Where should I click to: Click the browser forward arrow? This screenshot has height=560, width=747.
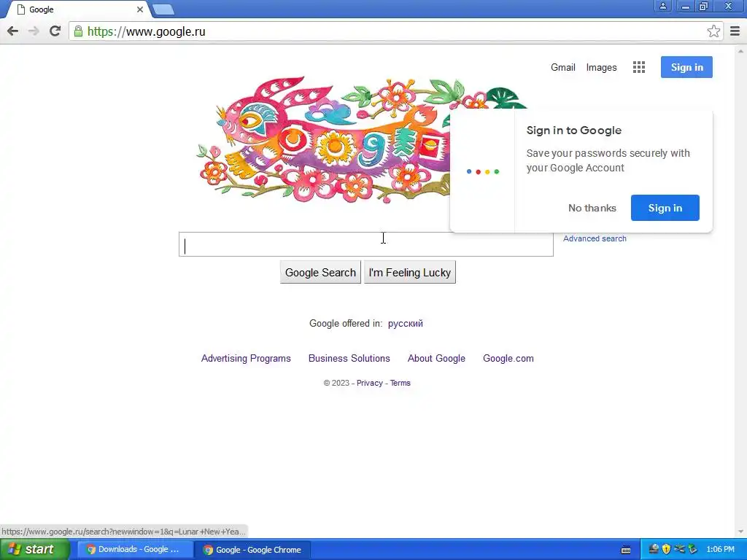[34, 31]
